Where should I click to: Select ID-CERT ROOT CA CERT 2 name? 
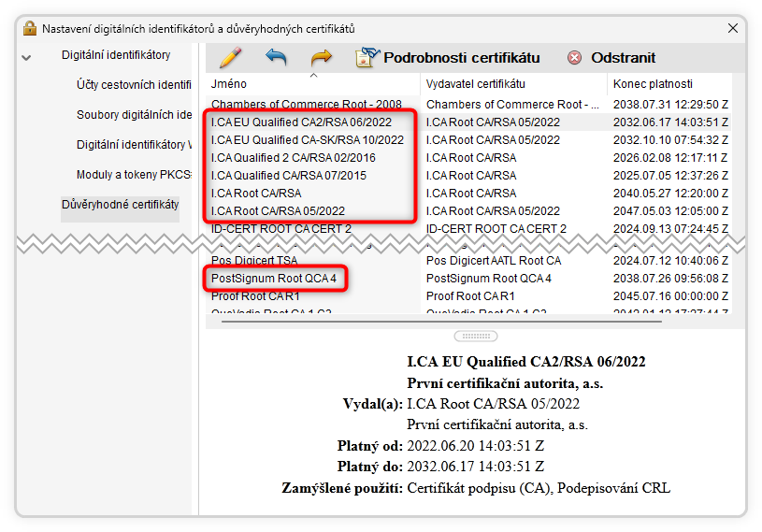tap(280, 229)
